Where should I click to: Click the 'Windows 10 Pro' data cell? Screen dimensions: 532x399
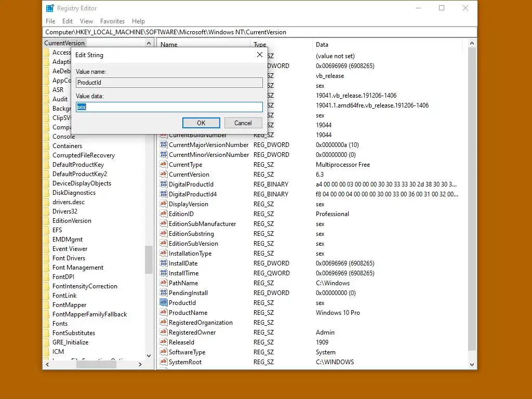tap(338, 312)
